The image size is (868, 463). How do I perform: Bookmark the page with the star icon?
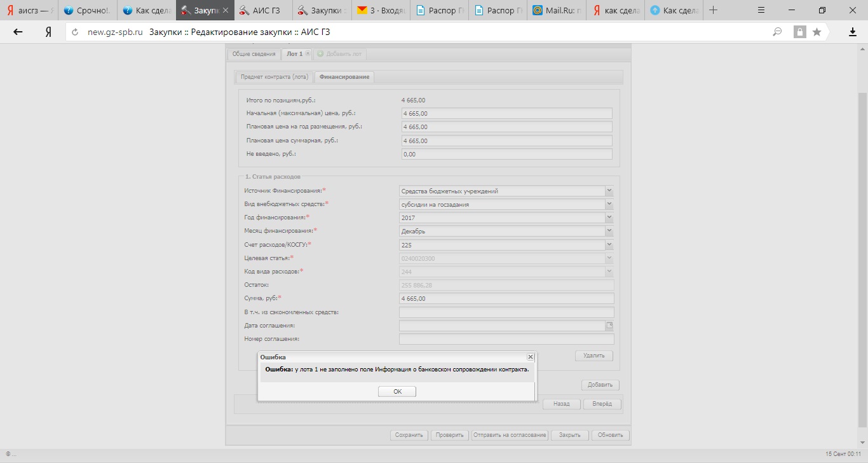817,32
